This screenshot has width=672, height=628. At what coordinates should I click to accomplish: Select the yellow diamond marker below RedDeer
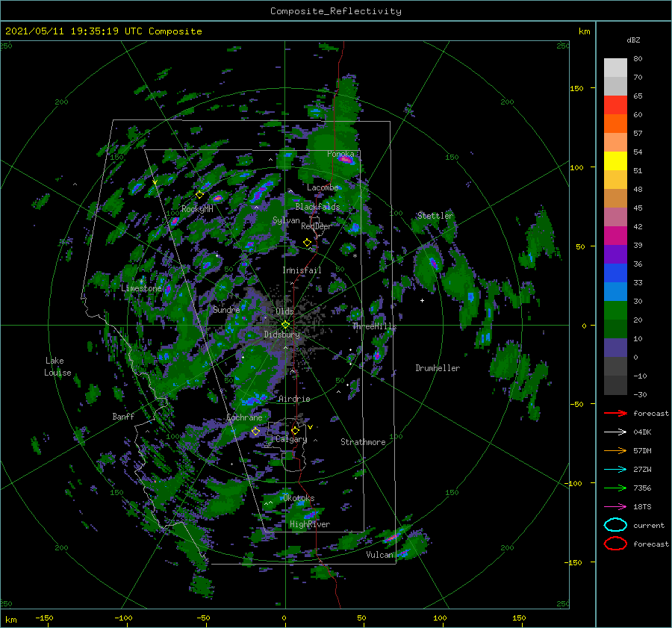(x=307, y=243)
